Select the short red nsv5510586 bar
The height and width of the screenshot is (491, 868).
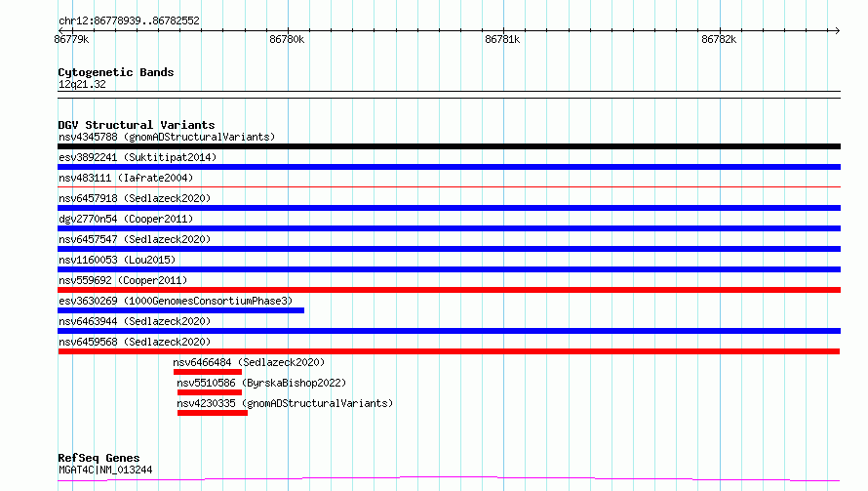tap(210, 392)
